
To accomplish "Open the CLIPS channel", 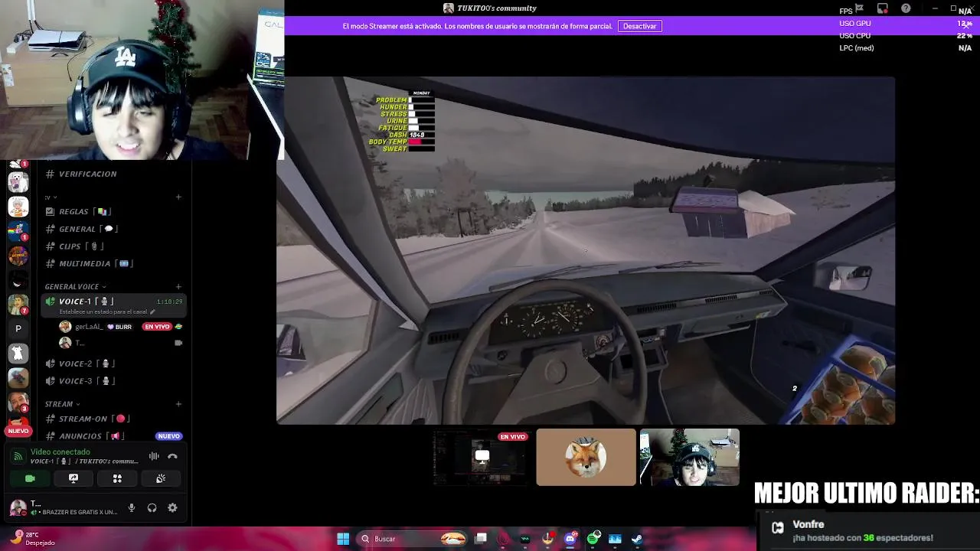I will (x=112, y=246).
